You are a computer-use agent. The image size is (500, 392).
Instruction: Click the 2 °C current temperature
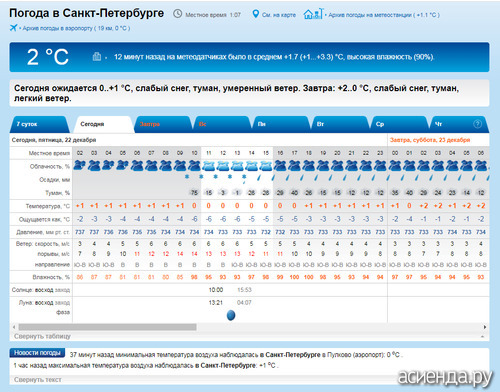(x=48, y=57)
